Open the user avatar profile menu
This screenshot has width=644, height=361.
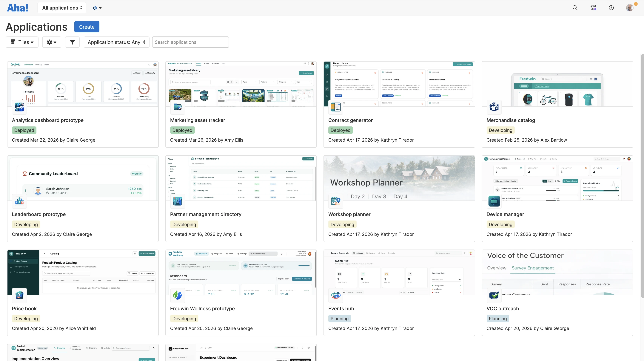pos(629,8)
